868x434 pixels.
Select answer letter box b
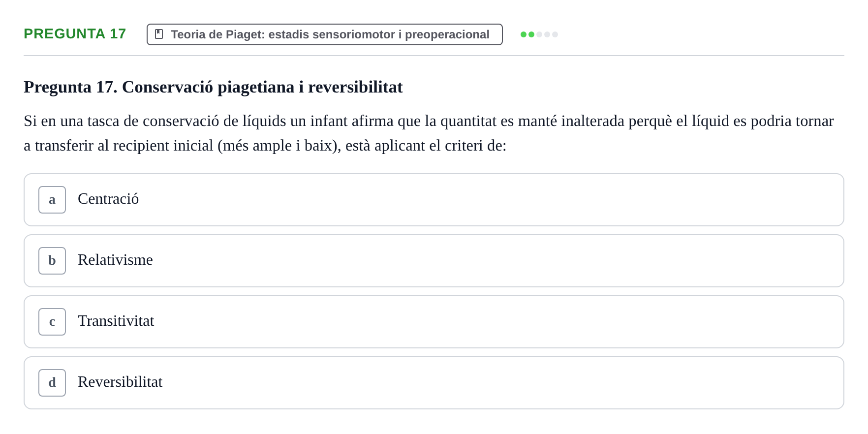point(52,261)
